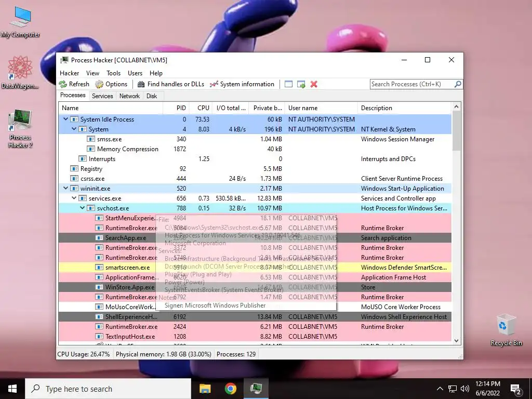Open My Computer desktop icon
The image size is (532, 399).
(x=20, y=22)
